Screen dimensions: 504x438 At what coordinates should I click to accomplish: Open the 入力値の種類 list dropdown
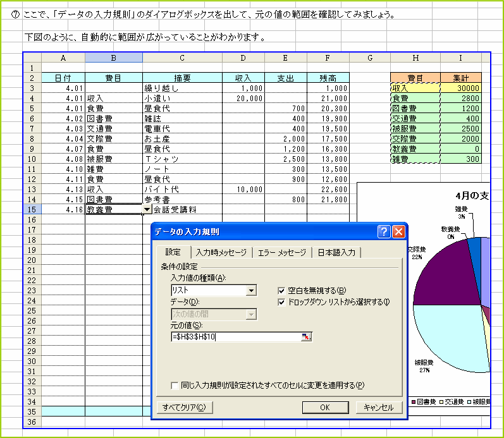point(251,291)
